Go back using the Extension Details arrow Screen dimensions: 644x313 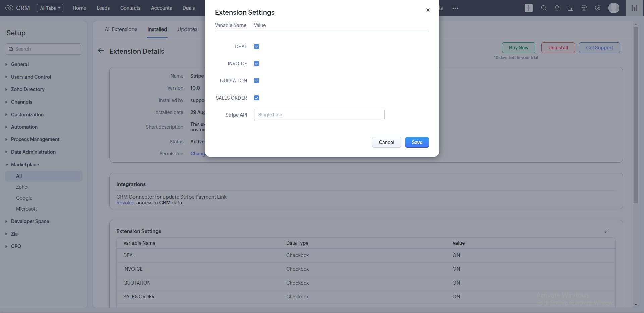(x=101, y=51)
